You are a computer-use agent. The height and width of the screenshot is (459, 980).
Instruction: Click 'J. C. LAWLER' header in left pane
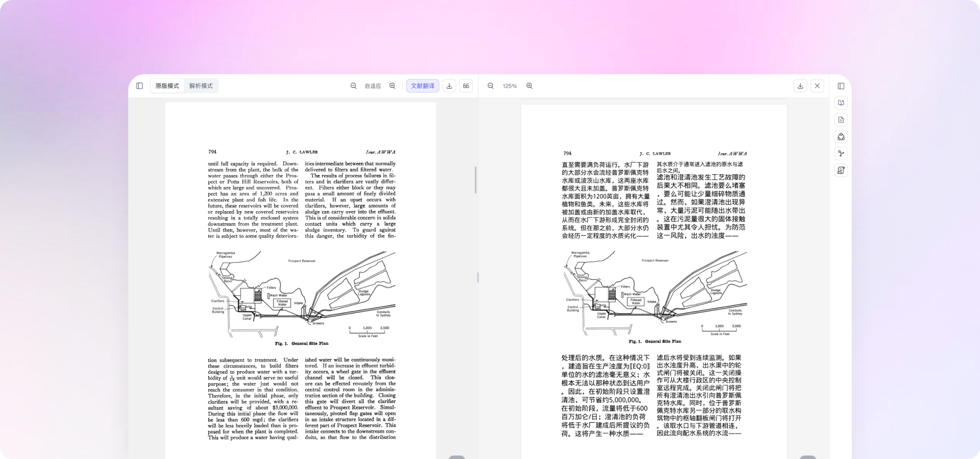click(302, 152)
